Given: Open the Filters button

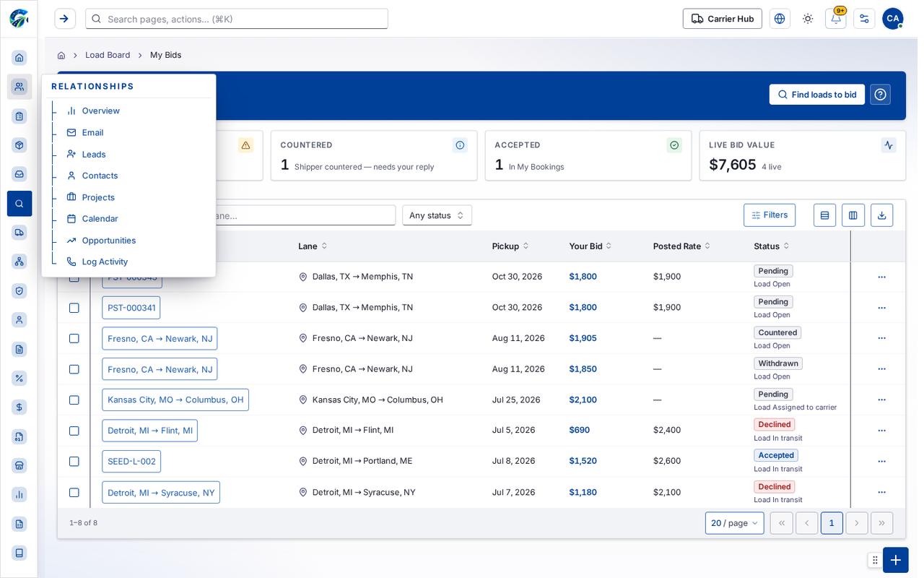Looking at the screenshot, I should pos(770,215).
